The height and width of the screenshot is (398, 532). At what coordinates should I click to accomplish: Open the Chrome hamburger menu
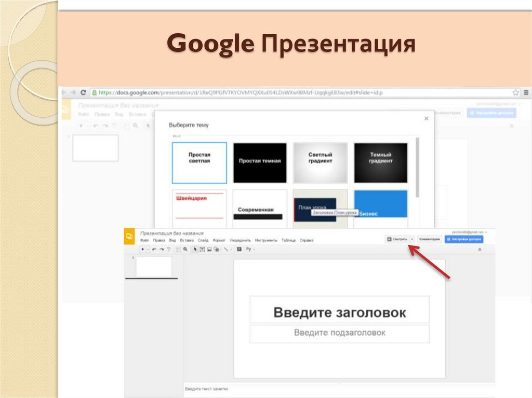[x=526, y=92]
